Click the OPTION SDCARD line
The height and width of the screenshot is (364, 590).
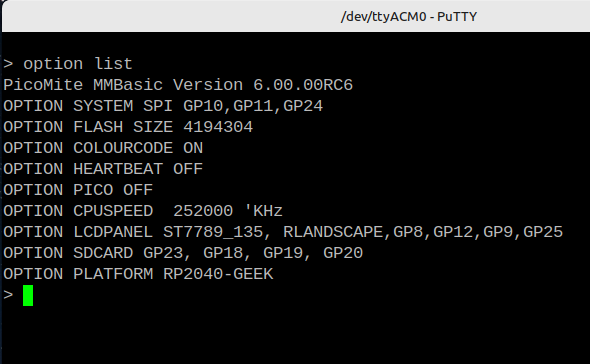tap(183, 253)
